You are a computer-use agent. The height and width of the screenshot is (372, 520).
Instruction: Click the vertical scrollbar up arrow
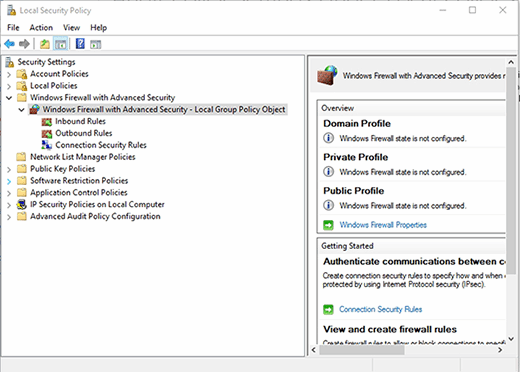[x=511, y=62]
